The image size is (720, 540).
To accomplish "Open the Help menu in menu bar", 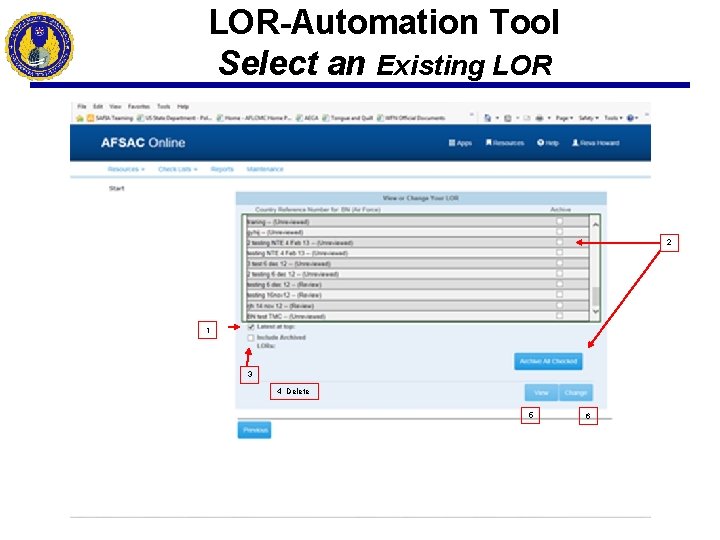I will 183,107.
